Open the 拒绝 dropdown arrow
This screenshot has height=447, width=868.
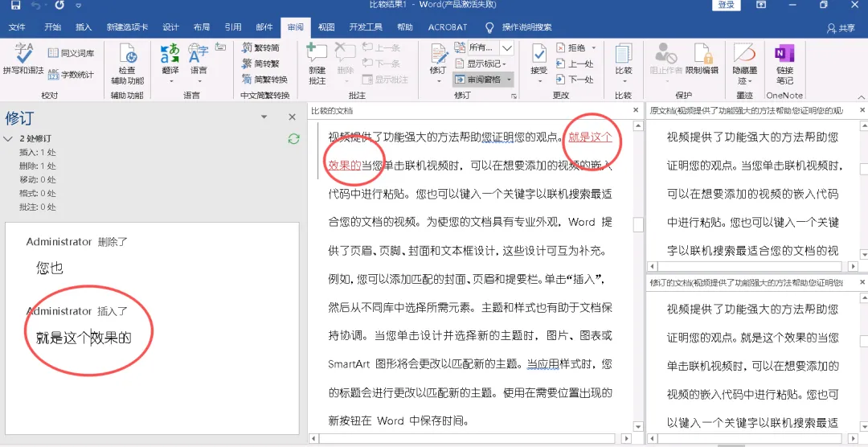[594, 47]
